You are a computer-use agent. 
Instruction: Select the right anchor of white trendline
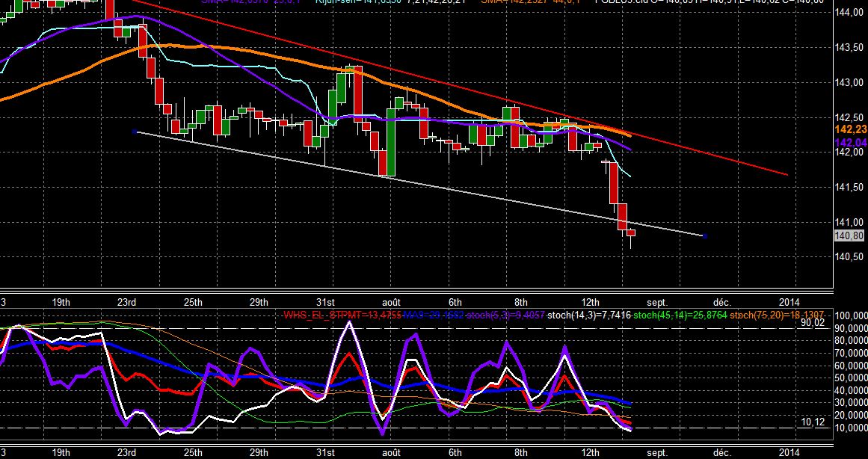[x=705, y=236]
